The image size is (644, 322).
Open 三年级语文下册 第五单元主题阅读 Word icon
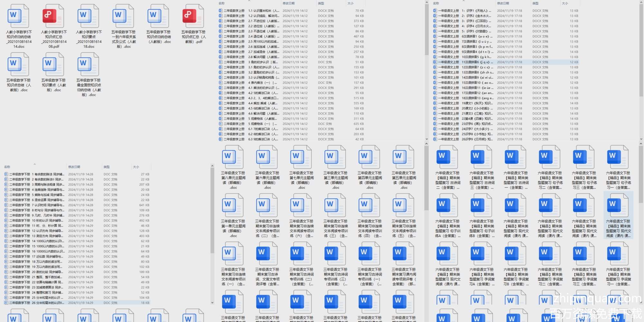[404, 157]
